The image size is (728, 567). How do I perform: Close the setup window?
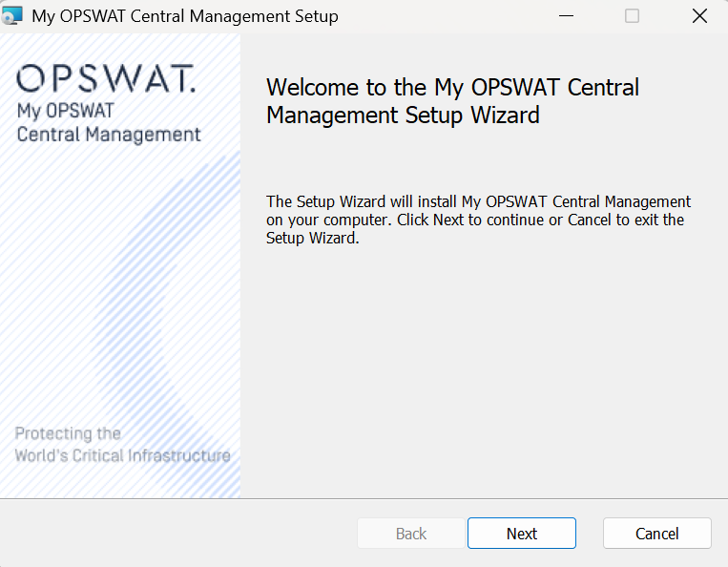(699, 16)
